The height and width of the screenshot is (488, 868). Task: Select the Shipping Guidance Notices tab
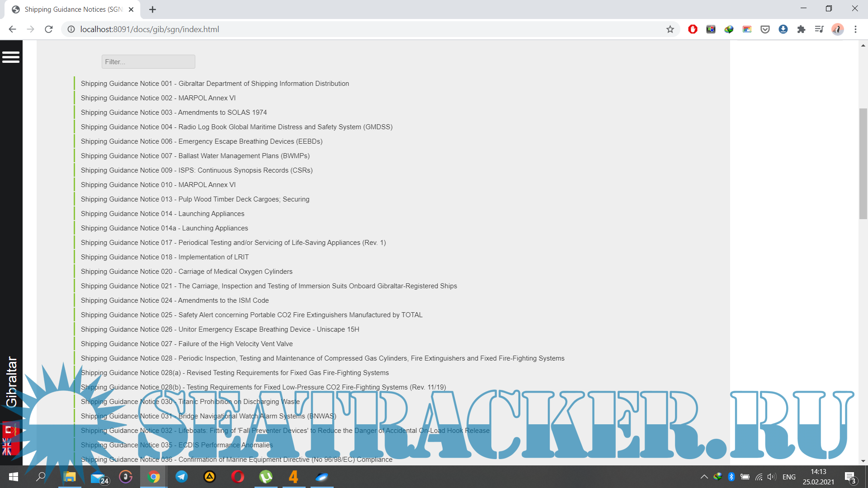pyautogui.click(x=72, y=9)
